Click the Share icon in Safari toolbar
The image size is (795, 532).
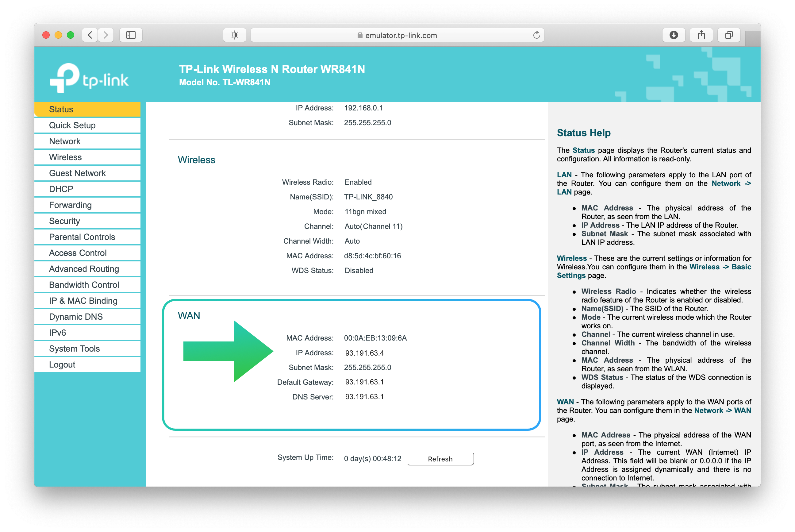click(x=701, y=35)
